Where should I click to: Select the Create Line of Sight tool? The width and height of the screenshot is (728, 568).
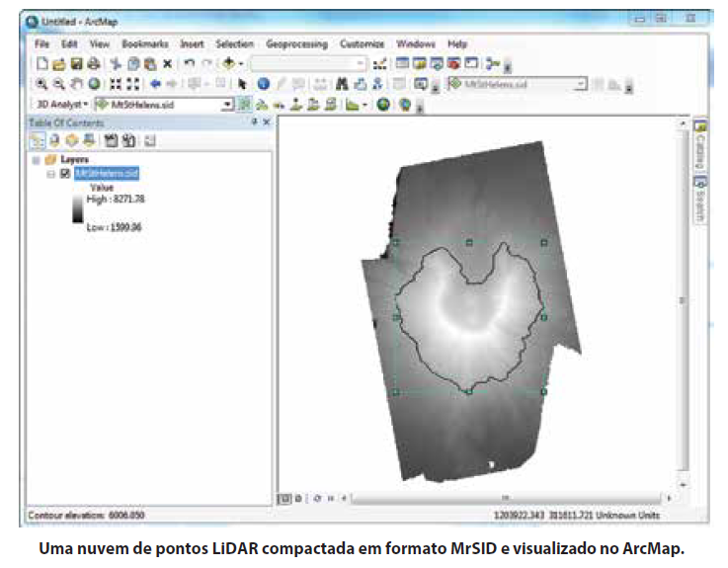coord(279,105)
